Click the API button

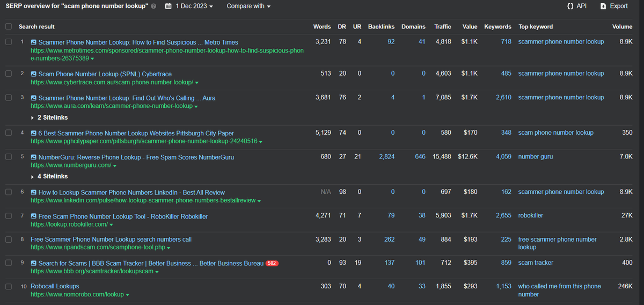576,6
